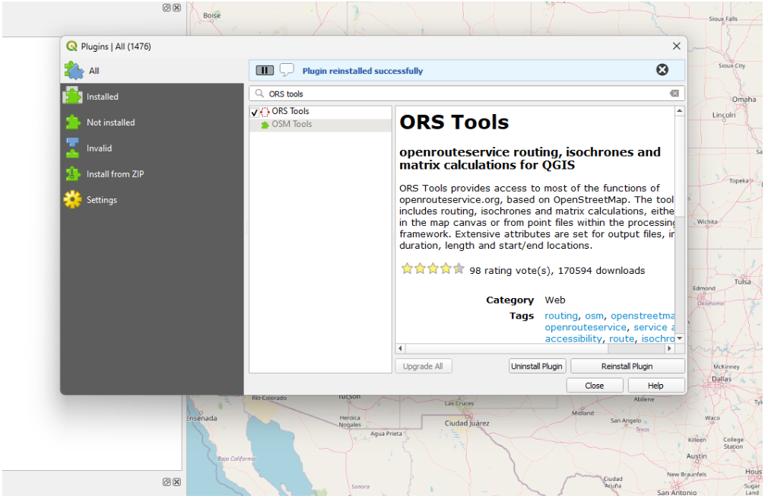Close the lower docked panel in QGIS
This screenshot has height=499, width=768.
pos(177,482)
